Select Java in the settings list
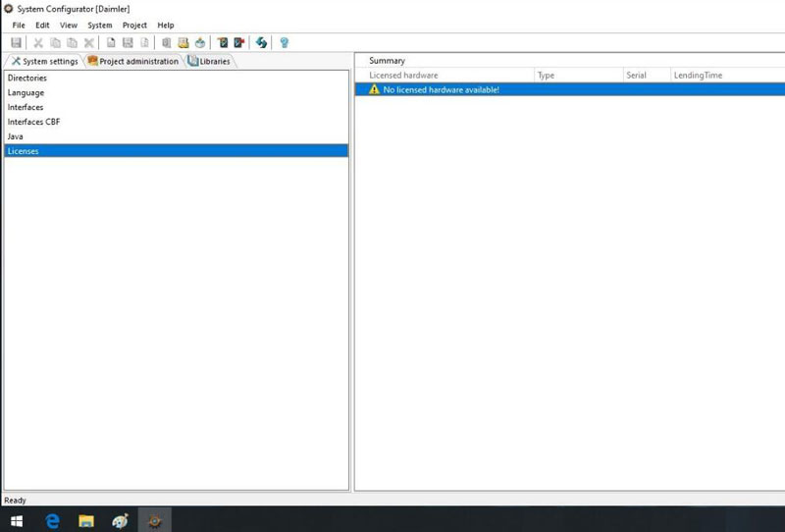 176,136
